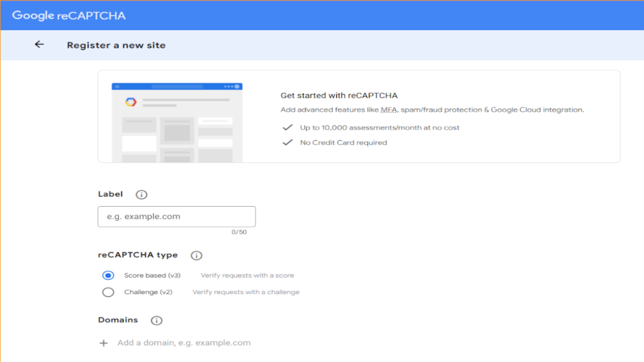
Task: Click the Verify requests with a score description
Action: (x=247, y=275)
